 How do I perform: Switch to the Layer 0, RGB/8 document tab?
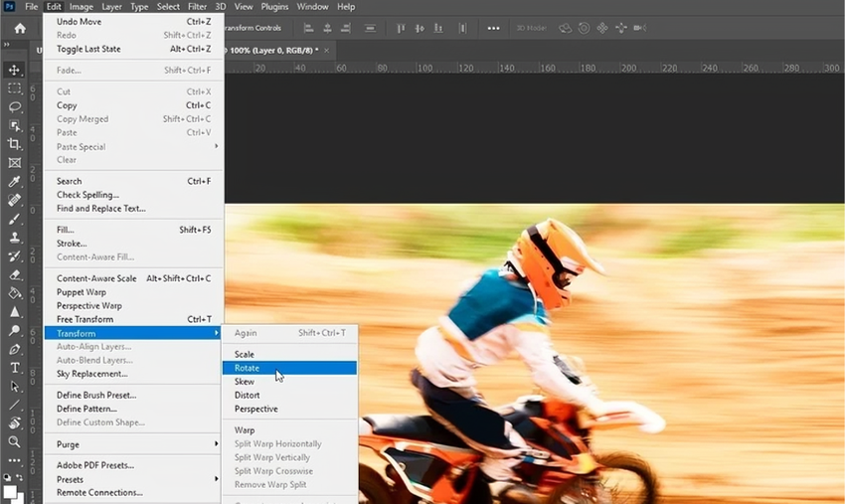[272, 50]
